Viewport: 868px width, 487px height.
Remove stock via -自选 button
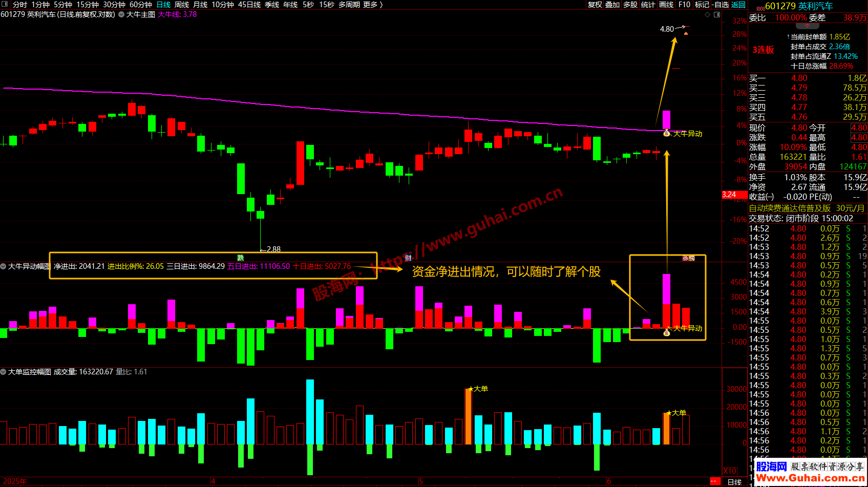point(721,5)
